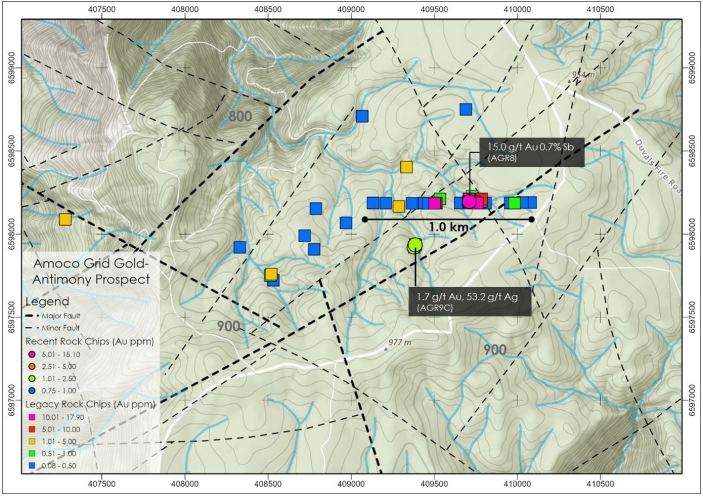
Task: Select the magenta square on the sample line
Action: click(x=434, y=203)
